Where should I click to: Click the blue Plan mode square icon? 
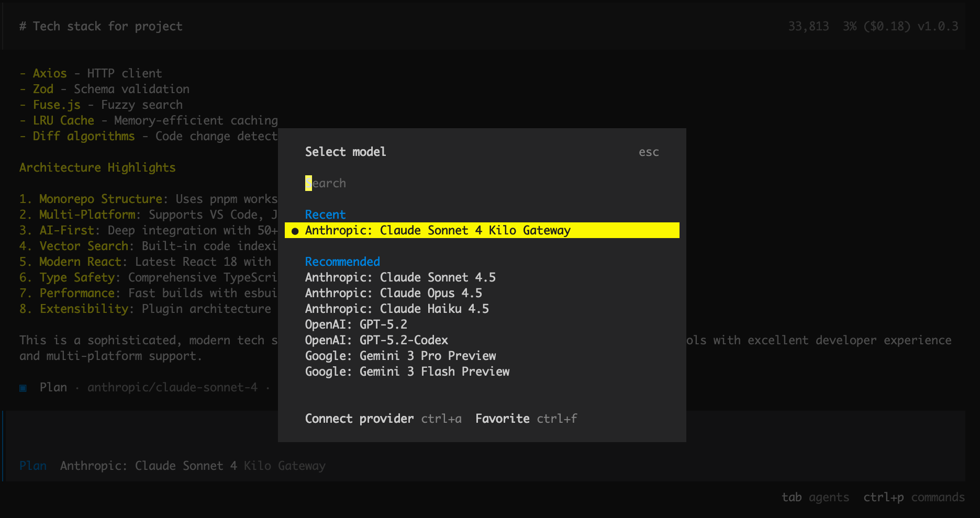[23, 387]
